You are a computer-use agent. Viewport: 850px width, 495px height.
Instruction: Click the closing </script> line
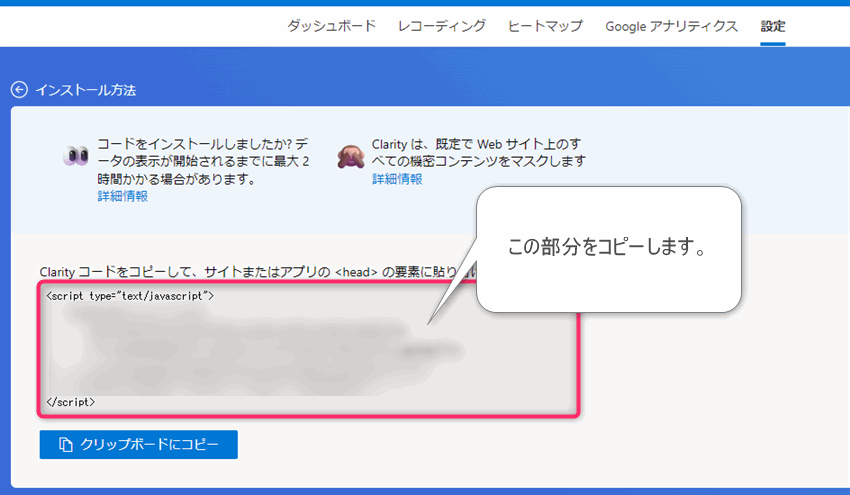(x=70, y=402)
